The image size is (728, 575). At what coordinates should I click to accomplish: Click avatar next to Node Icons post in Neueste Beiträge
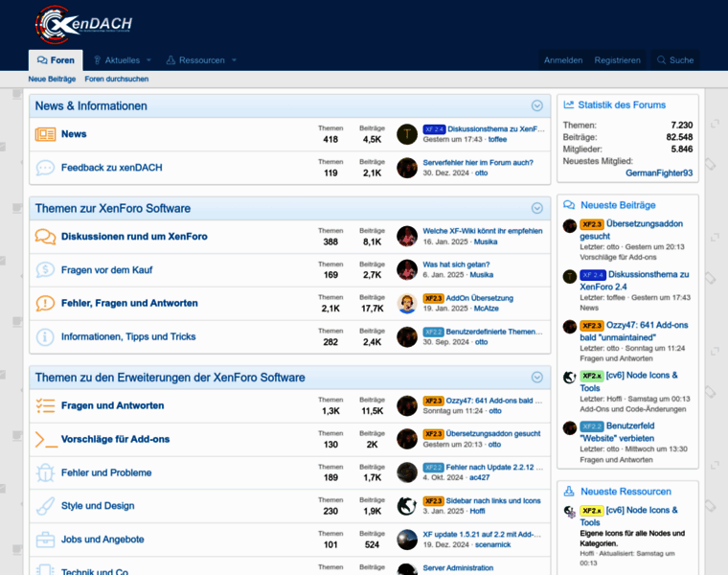(x=570, y=378)
